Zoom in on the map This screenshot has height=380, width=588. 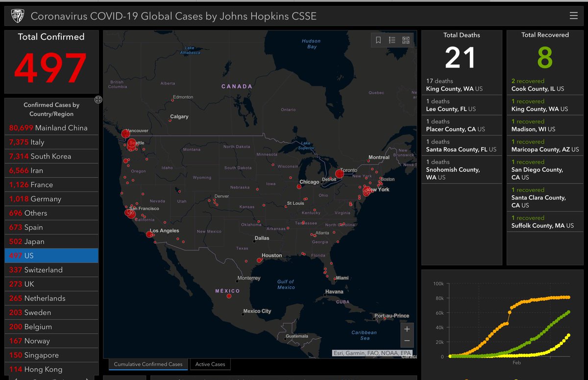coord(407,329)
